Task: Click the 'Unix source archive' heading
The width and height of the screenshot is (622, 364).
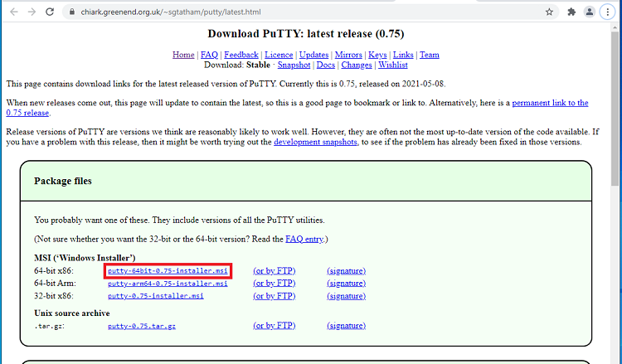Action: tap(72, 313)
